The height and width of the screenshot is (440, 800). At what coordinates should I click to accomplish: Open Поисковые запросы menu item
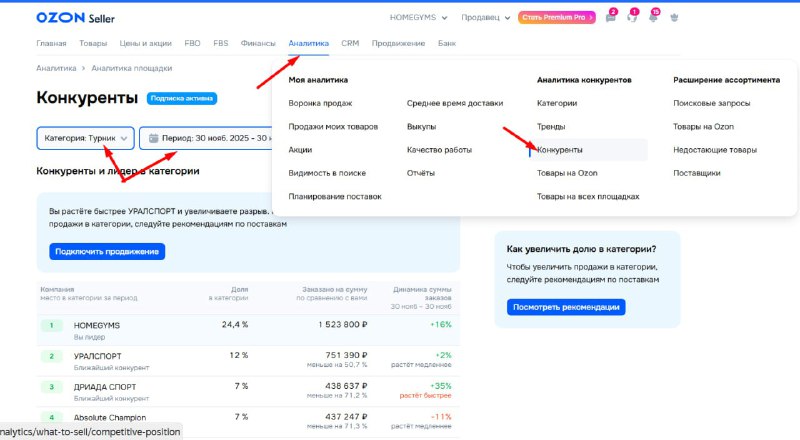click(712, 103)
